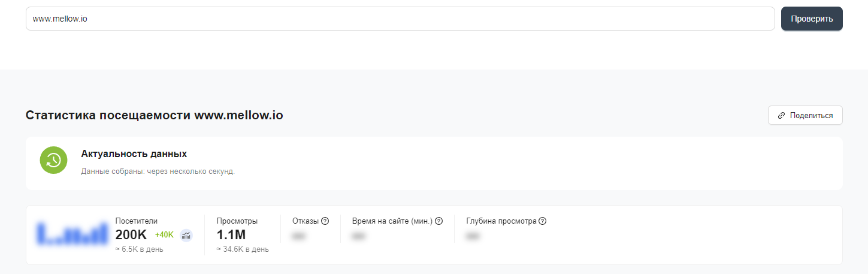Image resolution: width=868 pixels, height=274 pixels.
Task: Click the help icon next to Отказы
Action: coord(325,221)
